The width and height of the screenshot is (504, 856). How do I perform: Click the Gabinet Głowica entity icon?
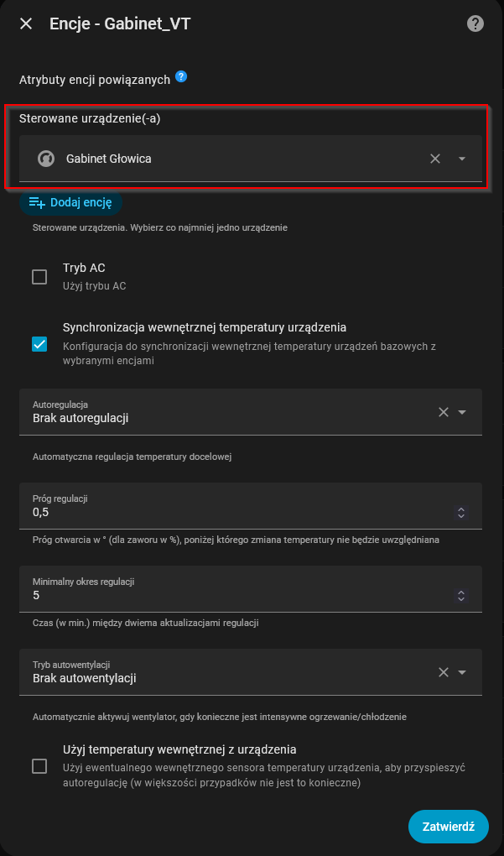point(45,159)
